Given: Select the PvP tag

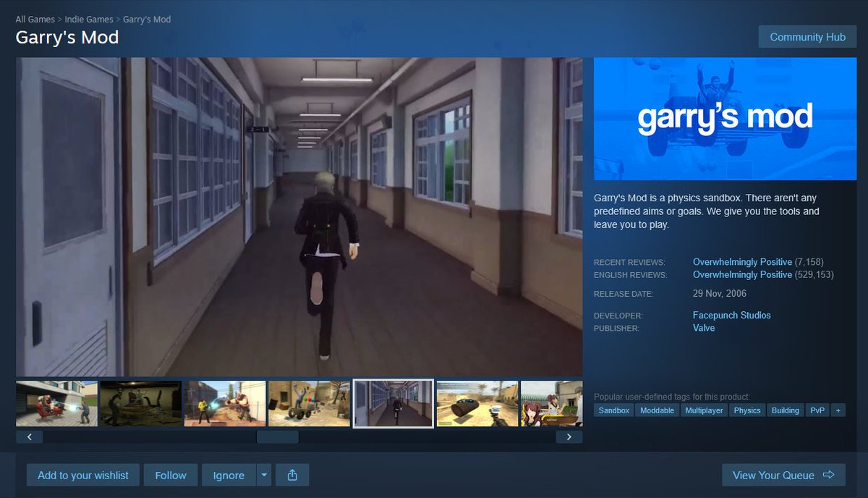Looking at the screenshot, I should tap(817, 410).
